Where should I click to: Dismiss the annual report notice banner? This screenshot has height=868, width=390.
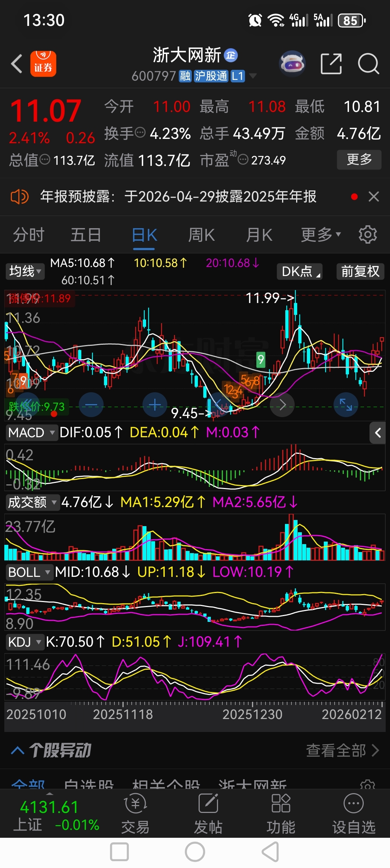[x=374, y=196]
